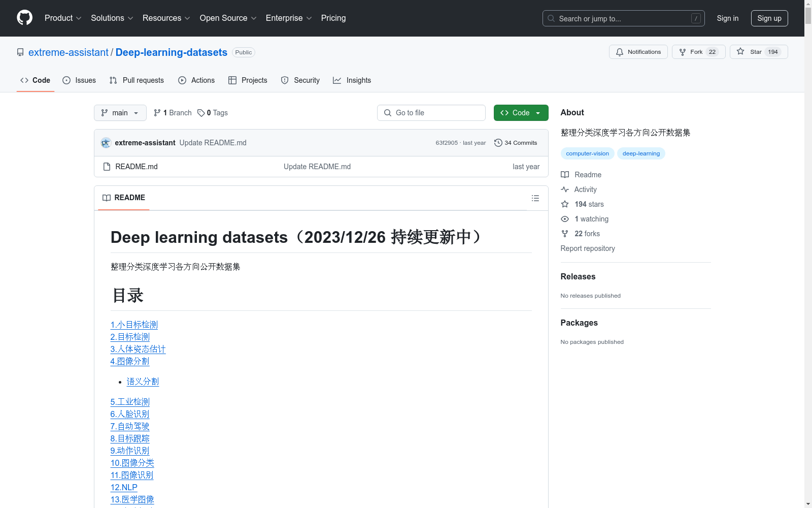Go to the Pricing page
This screenshot has width=812, height=508.
coord(333,18)
